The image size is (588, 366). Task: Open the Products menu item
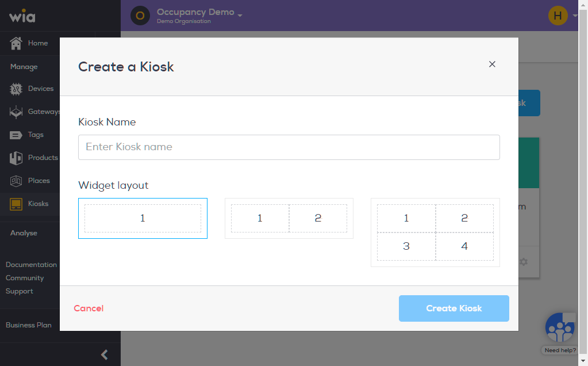[43, 158]
